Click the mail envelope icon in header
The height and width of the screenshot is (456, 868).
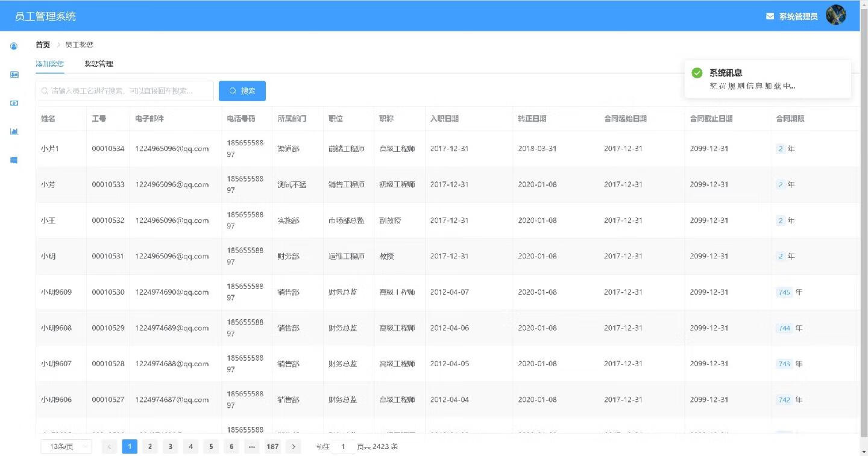pos(770,16)
